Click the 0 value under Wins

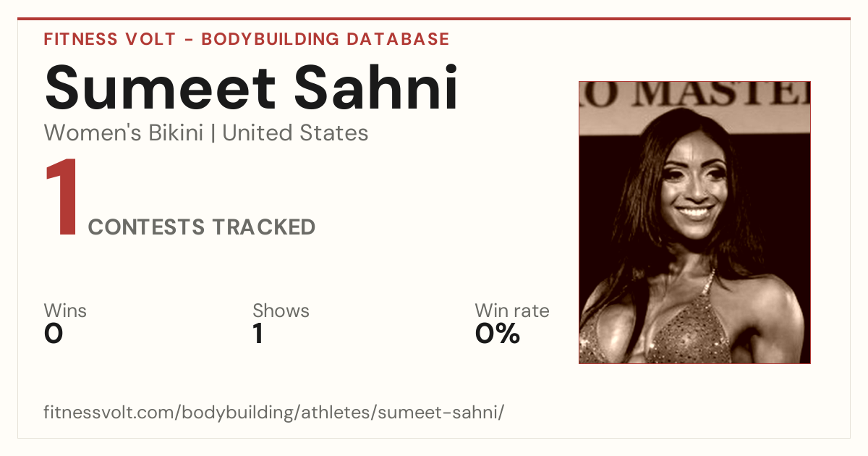click(x=54, y=334)
